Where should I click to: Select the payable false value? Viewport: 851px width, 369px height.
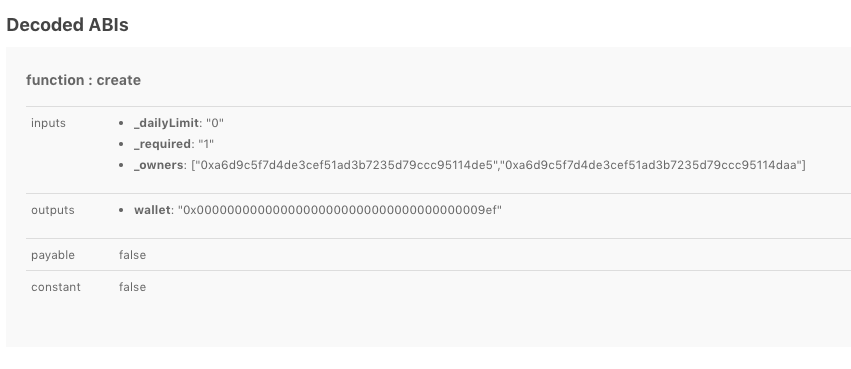(132, 255)
